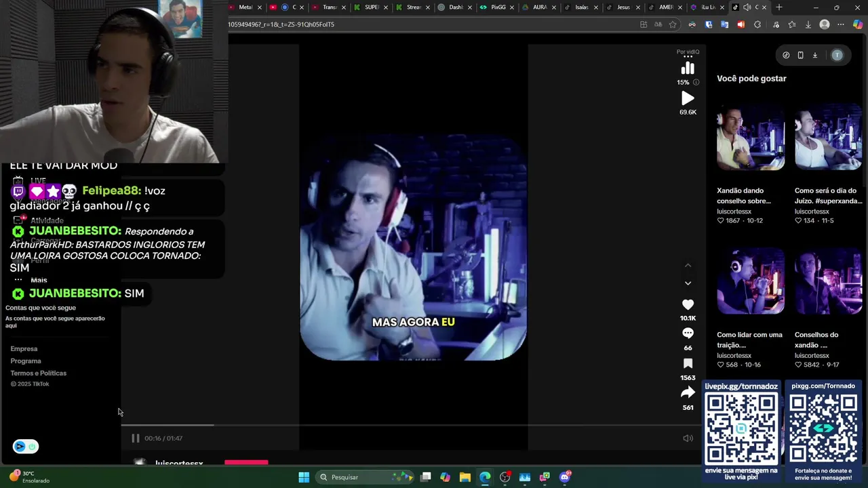Open 'Xandão dando conselho sobre...' video thumbnail
Image resolution: width=868 pixels, height=488 pixels.
point(751,136)
